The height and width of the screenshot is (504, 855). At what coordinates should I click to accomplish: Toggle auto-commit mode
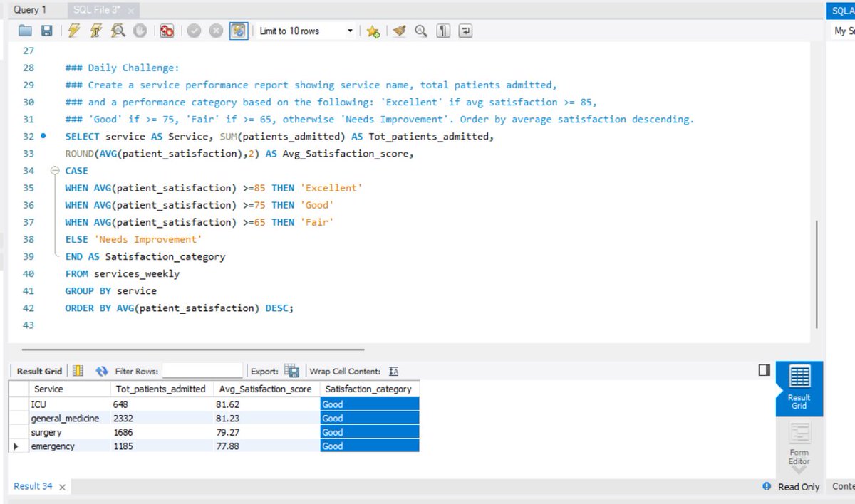click(239, 31)
